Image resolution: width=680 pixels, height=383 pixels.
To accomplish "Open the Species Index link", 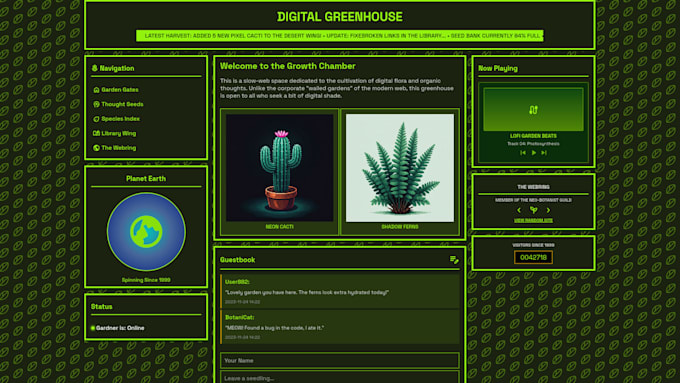I will (x=121, y=119).
